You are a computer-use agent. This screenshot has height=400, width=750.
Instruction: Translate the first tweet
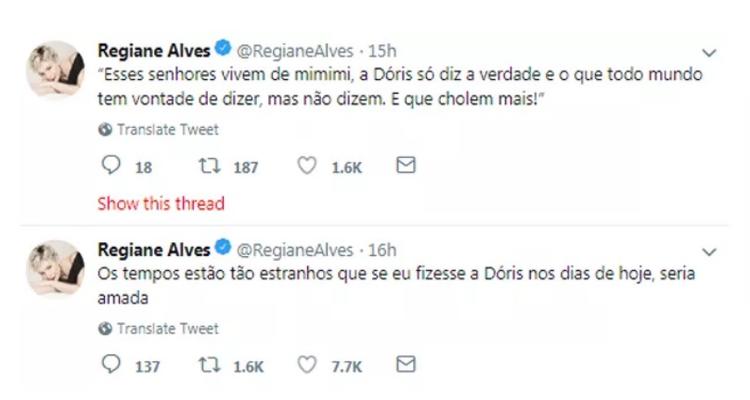pyautogui.click(x=166, y=130)
